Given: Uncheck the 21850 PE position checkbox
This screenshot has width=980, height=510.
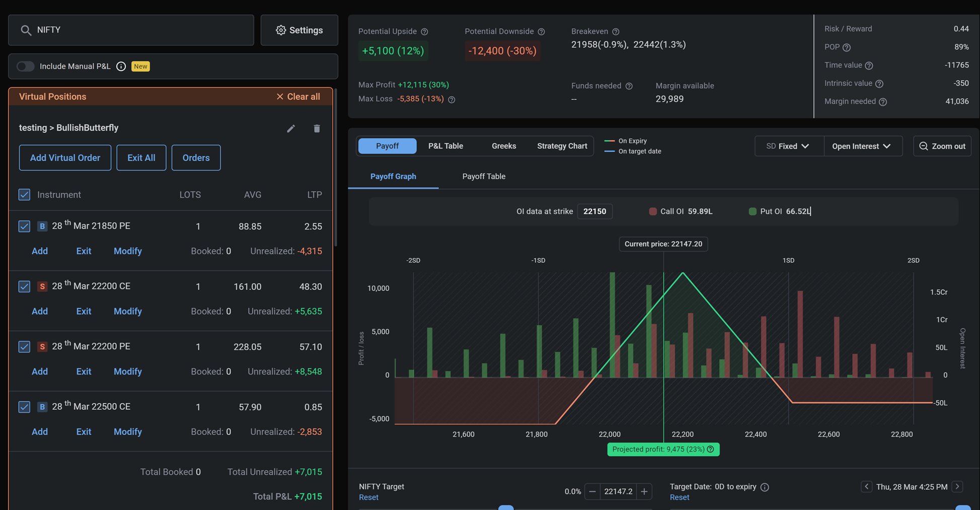Looking at the screenshot, I should pyautogui.click(x=24, y=226).
